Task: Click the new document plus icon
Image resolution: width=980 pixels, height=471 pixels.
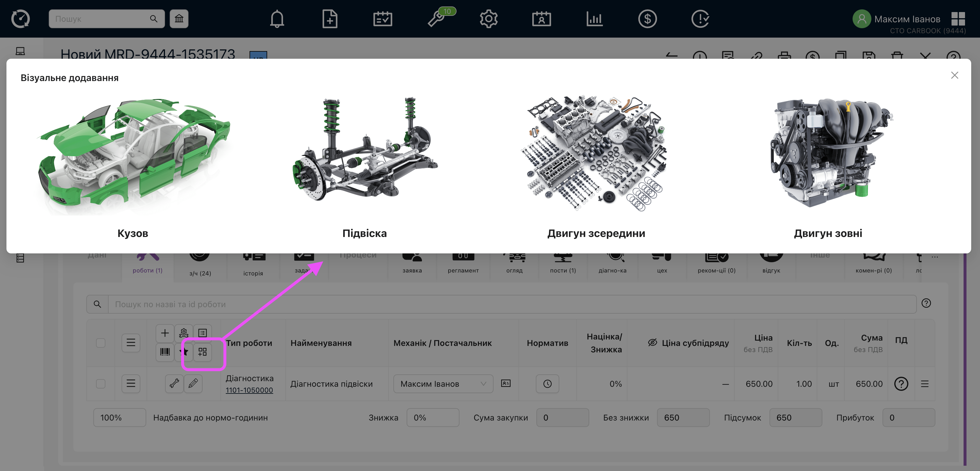Action: click(329, 18)
